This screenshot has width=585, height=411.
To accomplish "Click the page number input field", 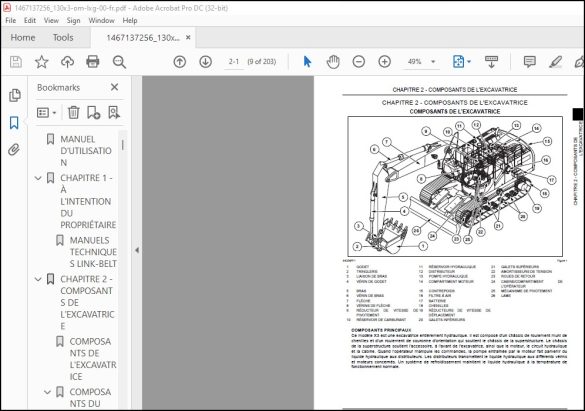I will (x=234, y=62).
